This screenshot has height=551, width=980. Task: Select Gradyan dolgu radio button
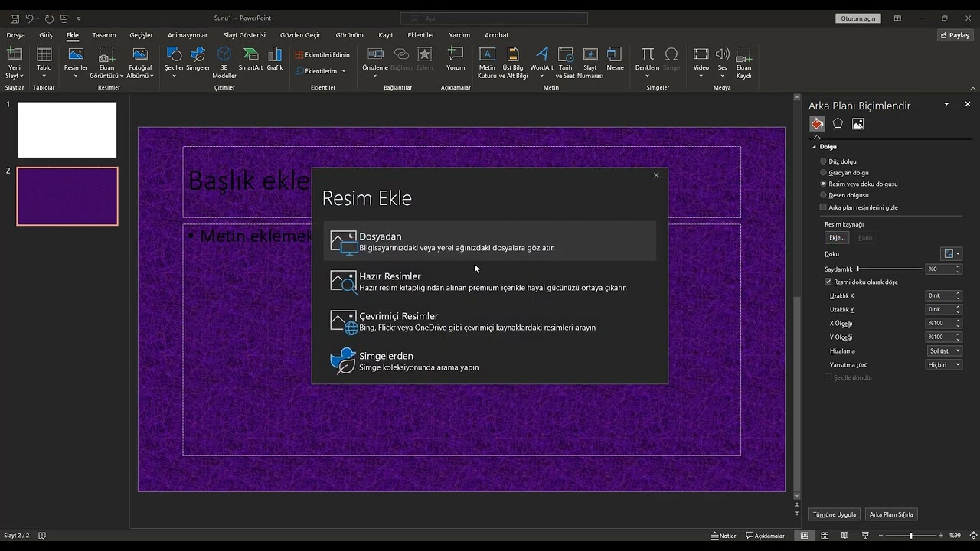824,173
